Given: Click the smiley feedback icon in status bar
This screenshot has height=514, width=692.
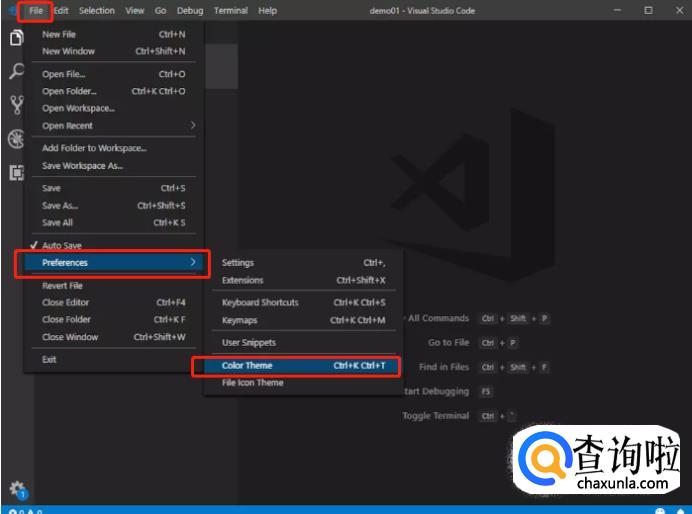Looking at the screenshot, I should tap(660, 510).
